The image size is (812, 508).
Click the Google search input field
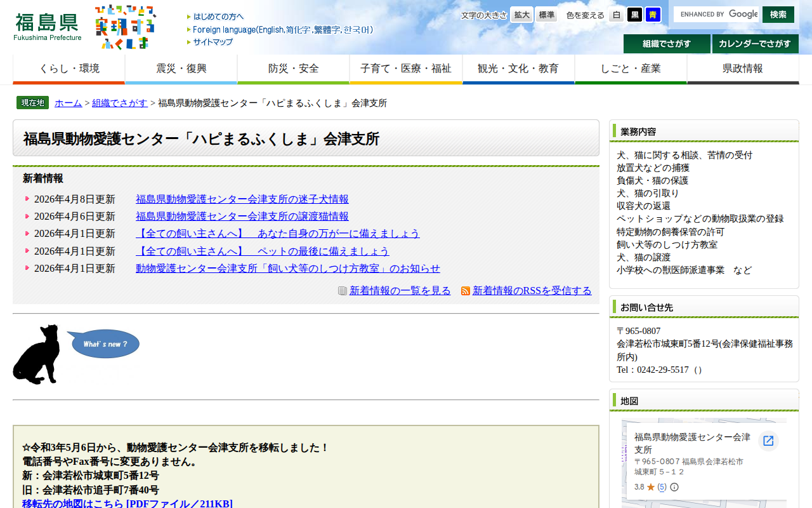tap(716, 14)
